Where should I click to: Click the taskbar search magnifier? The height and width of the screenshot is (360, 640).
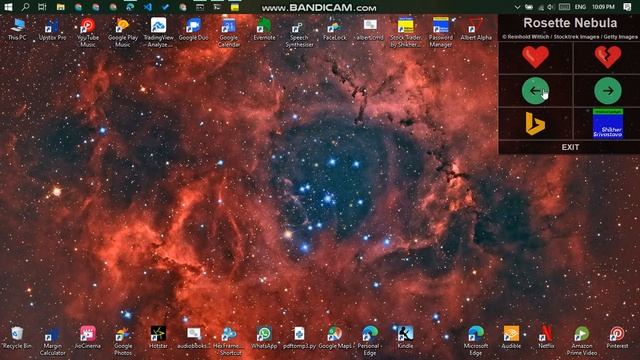click(x=25, y=7)
